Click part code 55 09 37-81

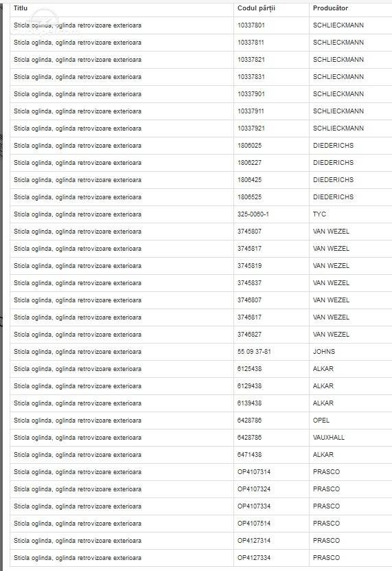tap(254, 351)
